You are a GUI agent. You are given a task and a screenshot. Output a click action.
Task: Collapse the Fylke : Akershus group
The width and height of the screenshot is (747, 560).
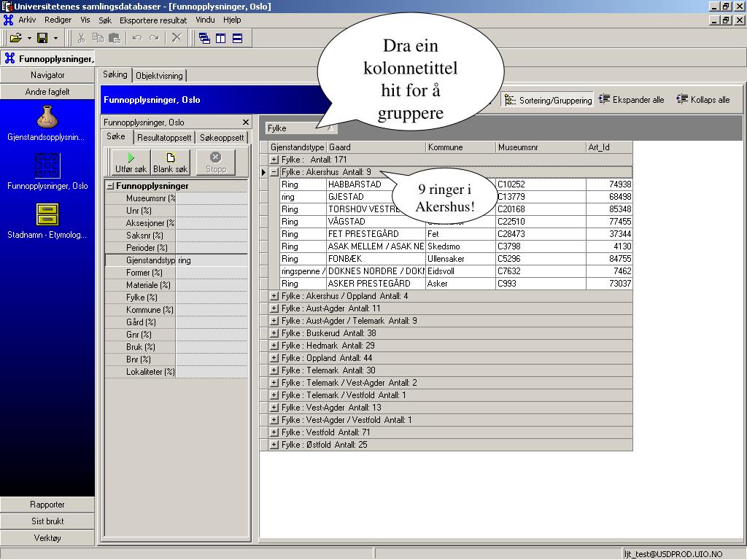pyautogui.click(x=274, y=172)
